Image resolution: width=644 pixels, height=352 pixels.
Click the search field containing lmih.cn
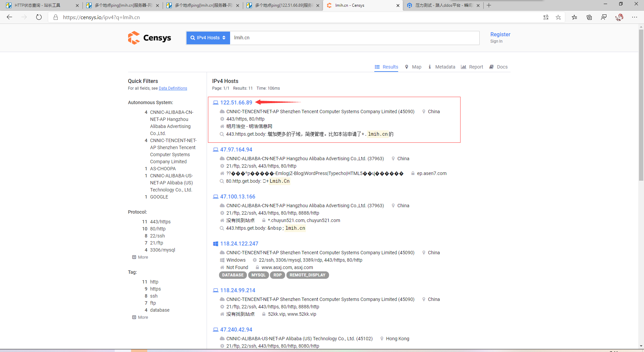coord(354,38)
